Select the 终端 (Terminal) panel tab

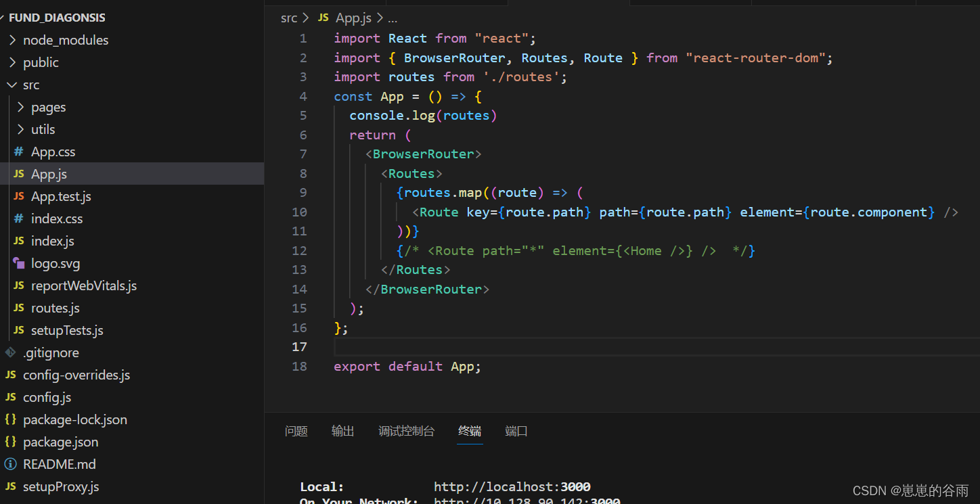point(470,431)
